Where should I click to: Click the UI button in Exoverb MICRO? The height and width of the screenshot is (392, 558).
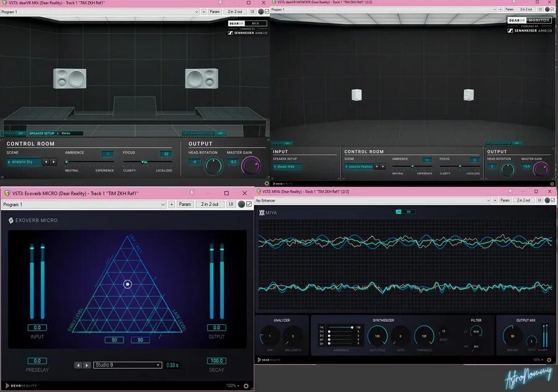click(x=231, y=204)
